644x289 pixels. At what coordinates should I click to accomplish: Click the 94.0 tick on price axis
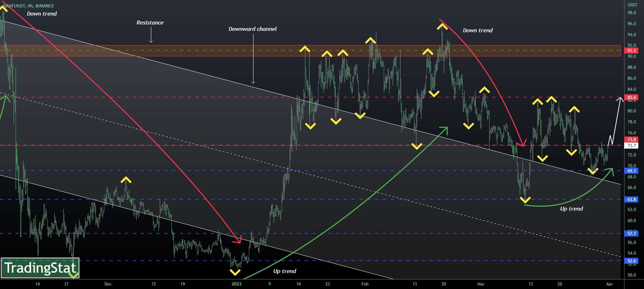click(x=632, y=35)
